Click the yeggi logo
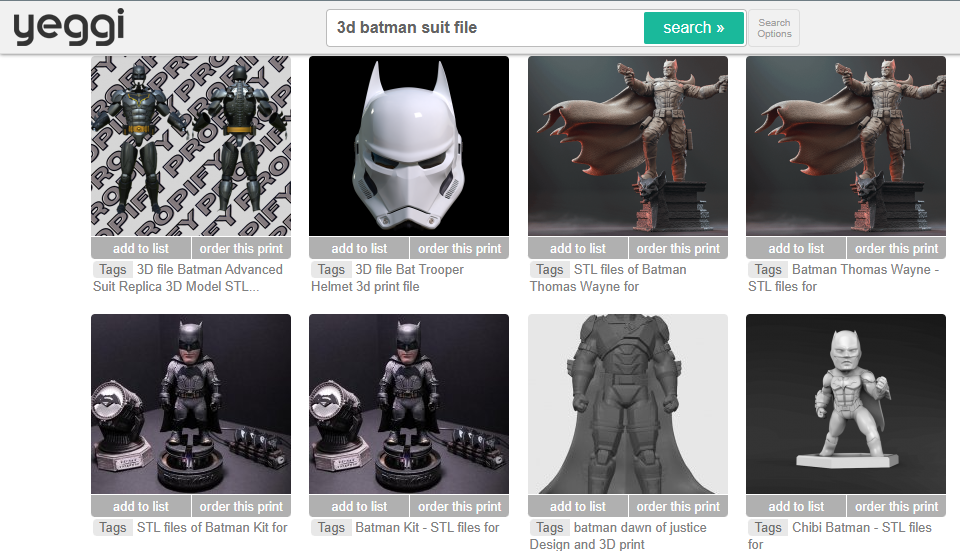 click(x=69, y=27)
